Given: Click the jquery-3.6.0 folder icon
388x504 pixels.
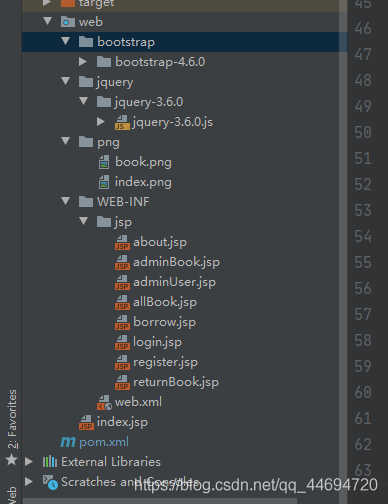Looking at the screenshot, I should pyautogui.click(x=104, y=102).
